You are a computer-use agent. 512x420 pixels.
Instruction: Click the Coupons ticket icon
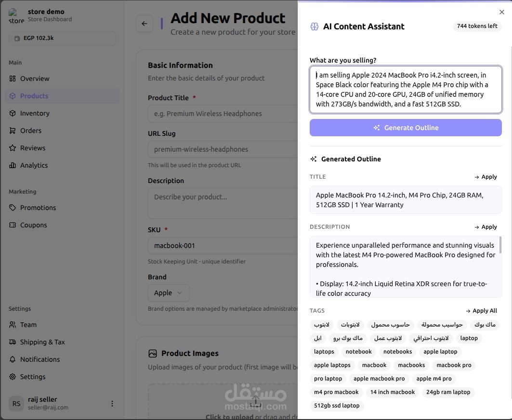click(13, 225)
